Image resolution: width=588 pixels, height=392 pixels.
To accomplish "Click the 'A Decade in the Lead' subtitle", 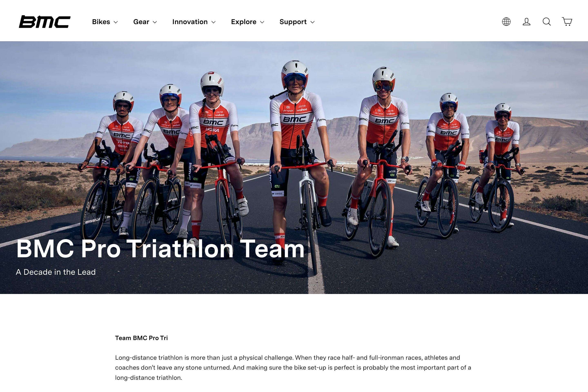I will point(56,272).
